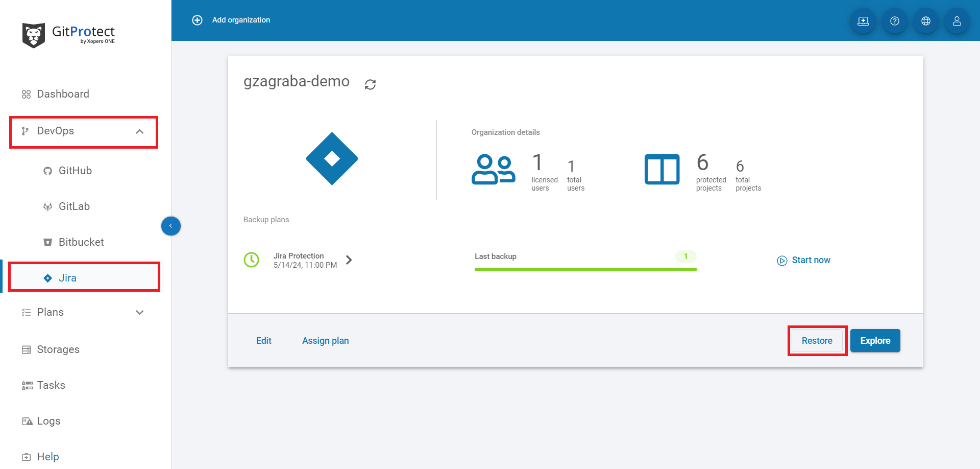Screen dimensions: 980x469
Task: Click the blue Jira diamond organization logo
Action: click(332, 159)
